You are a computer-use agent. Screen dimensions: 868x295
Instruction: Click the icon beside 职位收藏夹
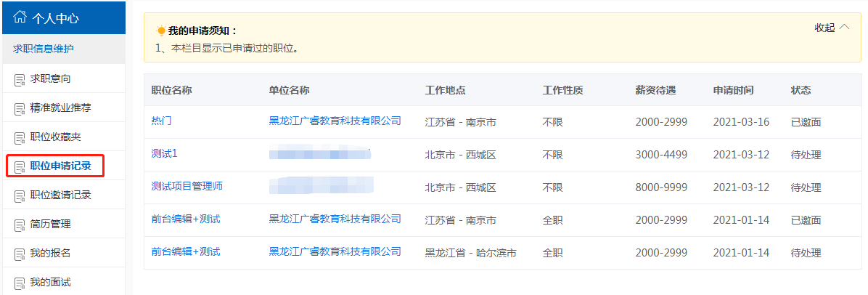click(x=20, y=137)
